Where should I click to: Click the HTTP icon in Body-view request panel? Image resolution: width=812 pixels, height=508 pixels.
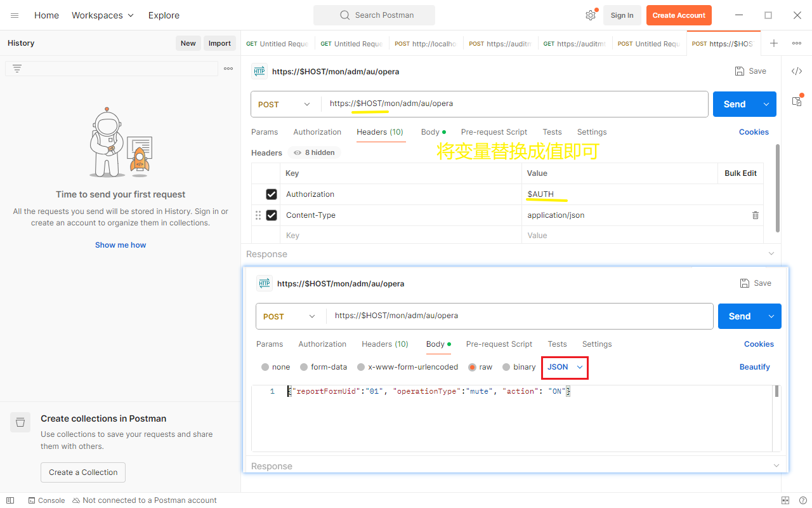pos(264,283)
